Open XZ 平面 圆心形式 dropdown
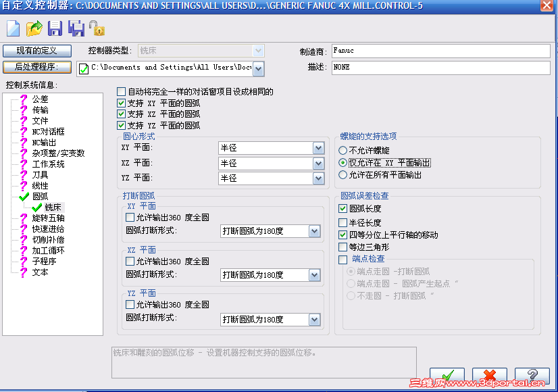This screenshot has width=558, height=392. point(318,164)
